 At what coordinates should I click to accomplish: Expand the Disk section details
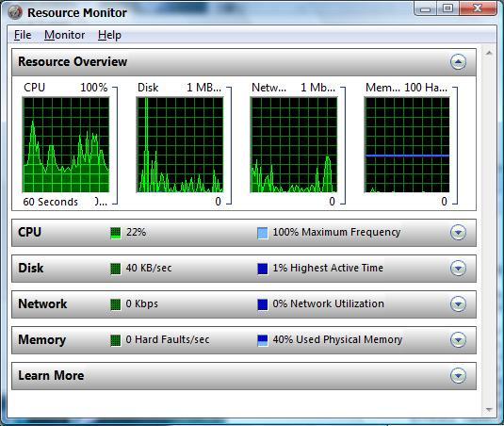coord(458,269)
